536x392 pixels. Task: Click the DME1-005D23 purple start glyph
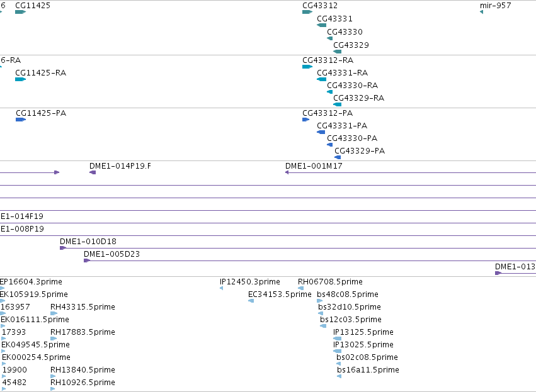coord(87,260)
